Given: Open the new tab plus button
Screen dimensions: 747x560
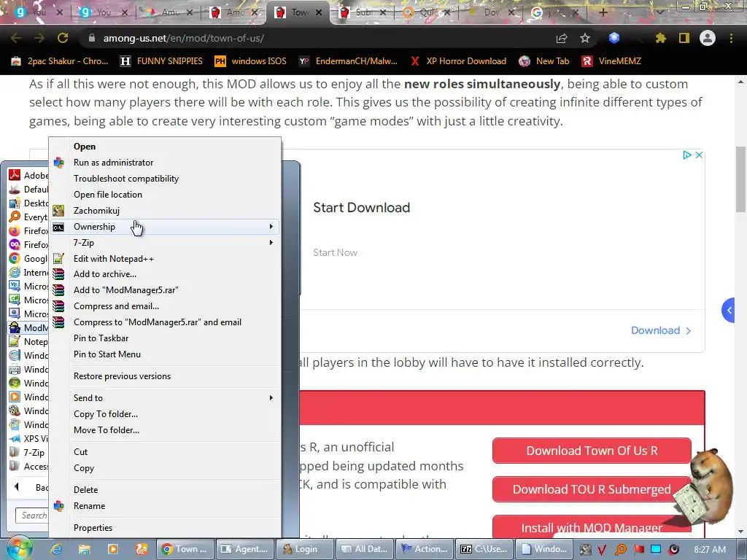Looking at the screenshot, I should click(603, 12).
